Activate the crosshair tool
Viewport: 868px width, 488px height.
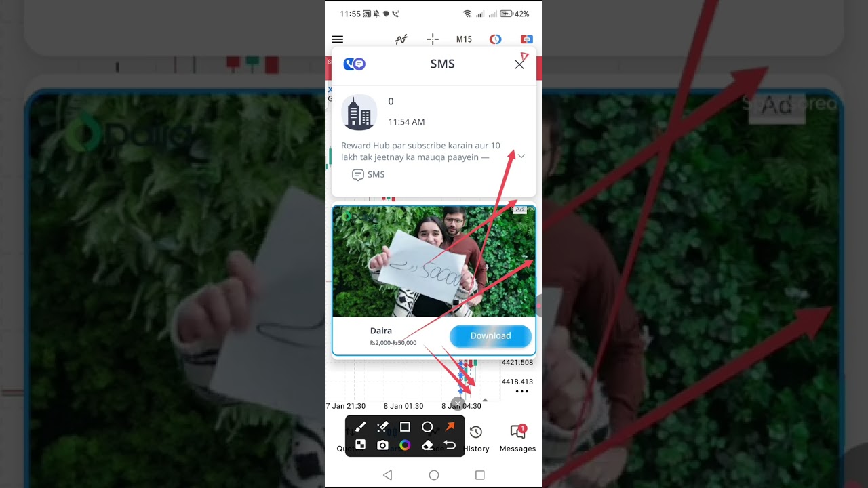tap(433, 39)
